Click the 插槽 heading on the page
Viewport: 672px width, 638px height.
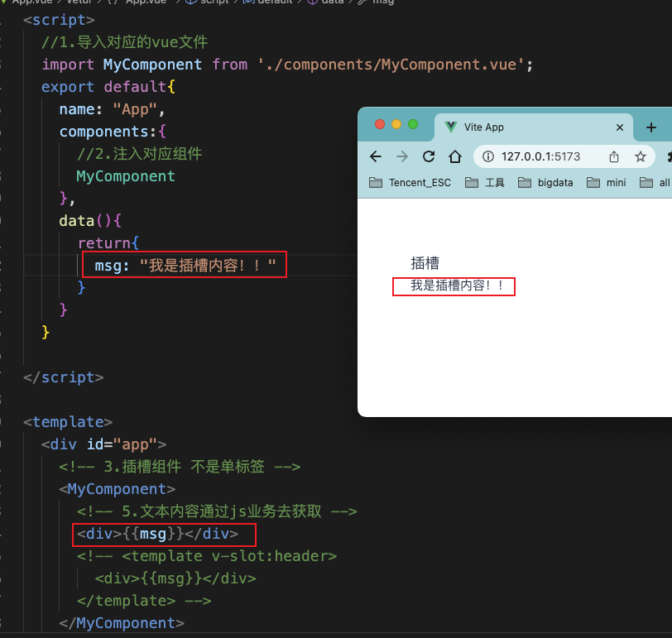tap(425, 263)
